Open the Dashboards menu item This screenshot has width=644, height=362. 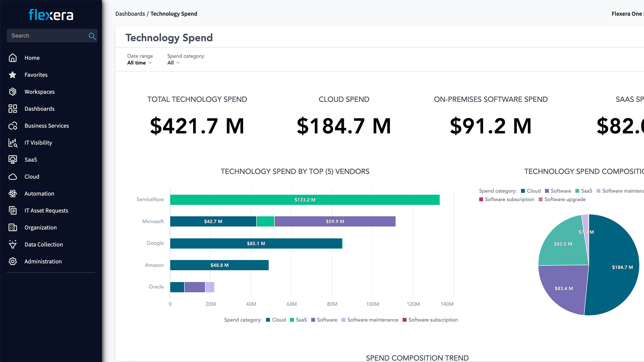(39, 109)
